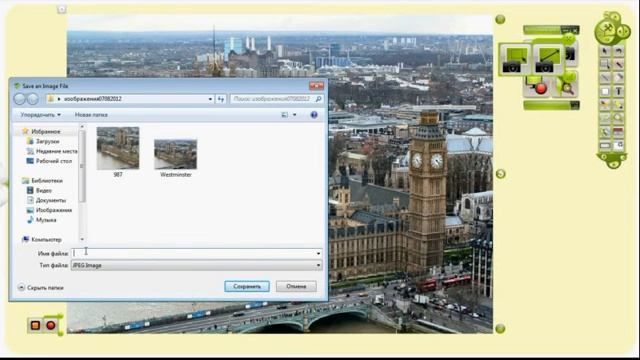Start the screen recorder with red dot
The image size is (640, 360).
pyautogui.click(x=538, y=87)
